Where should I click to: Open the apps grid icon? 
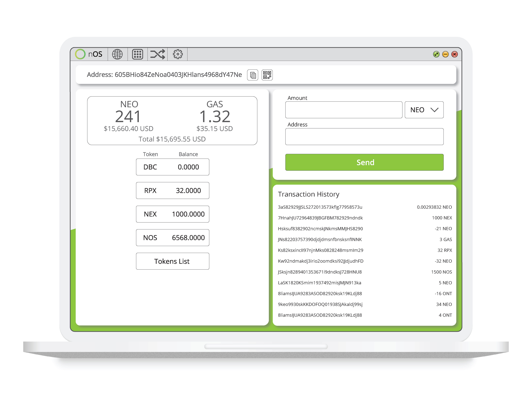[x=138, y=54]
